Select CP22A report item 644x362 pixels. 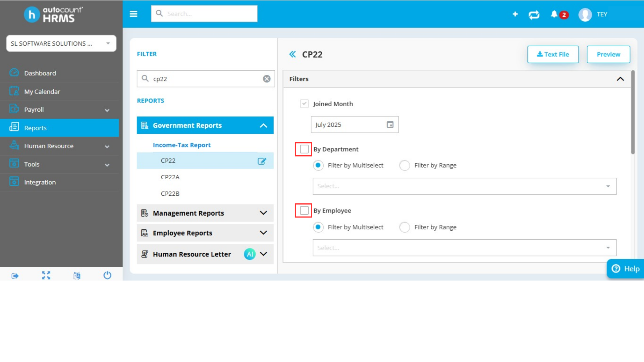(x=170, y=177)
